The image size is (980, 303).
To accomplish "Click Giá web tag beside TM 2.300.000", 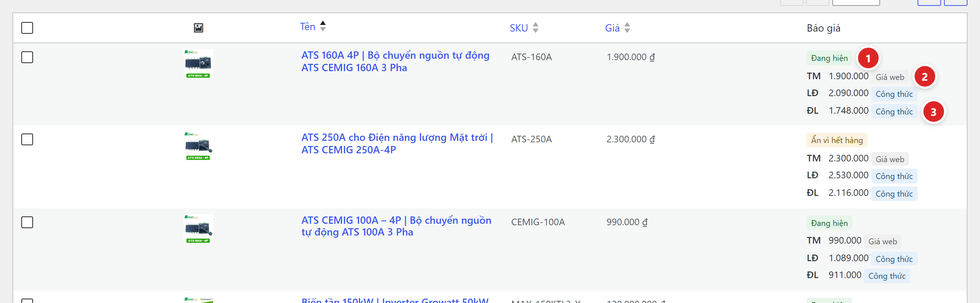I will [890, 159].
